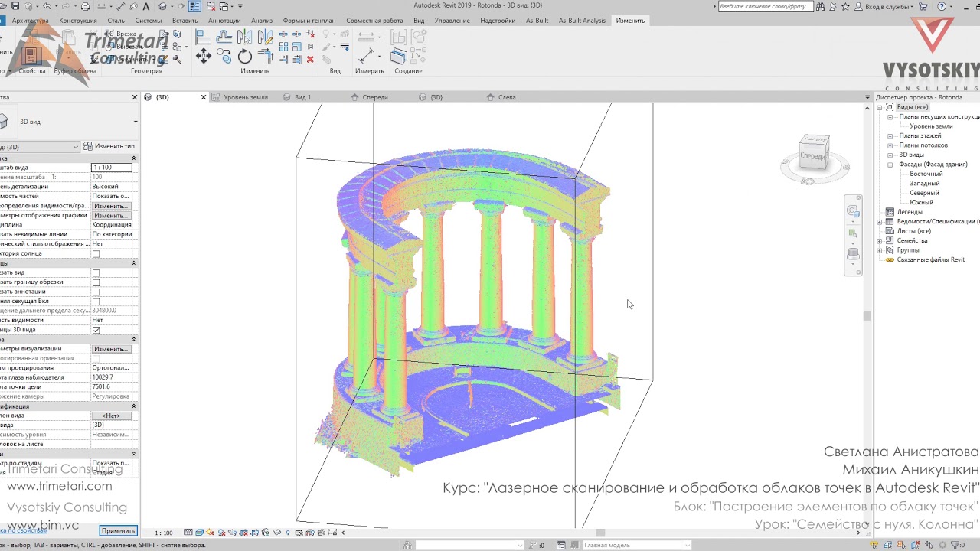Expand the Семейства tree node
Image resolution: width=980 pixels, height=551 pixels.
(x=880, y=241)
